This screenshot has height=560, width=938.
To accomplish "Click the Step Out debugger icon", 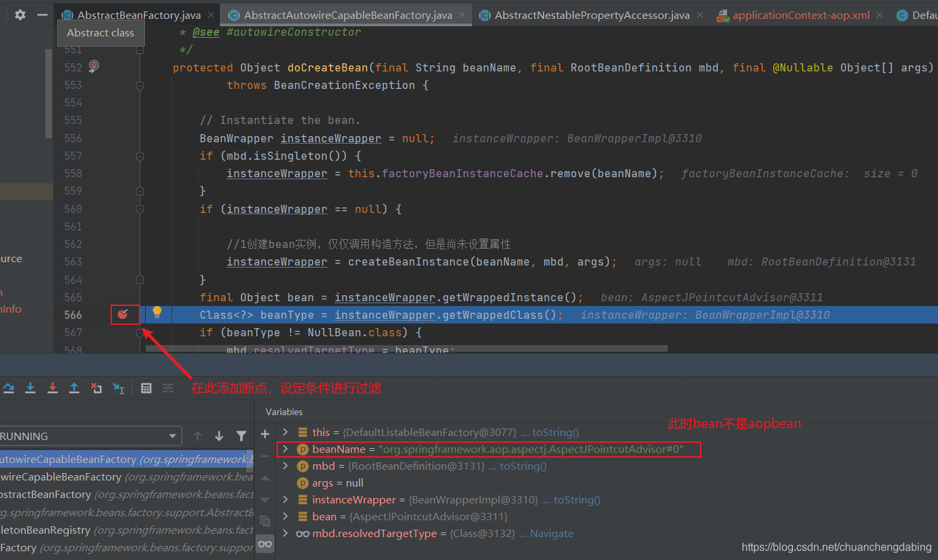I will point(74,388).
